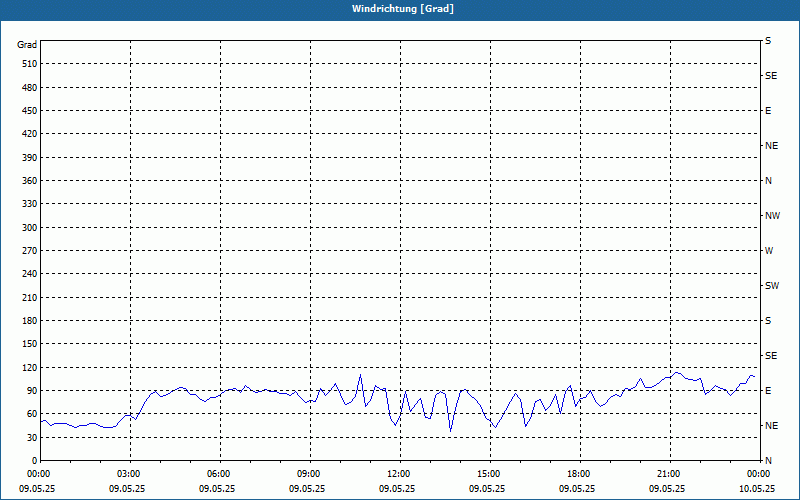Click the E compass label at 450 gridline

click(x=768, y=111)
